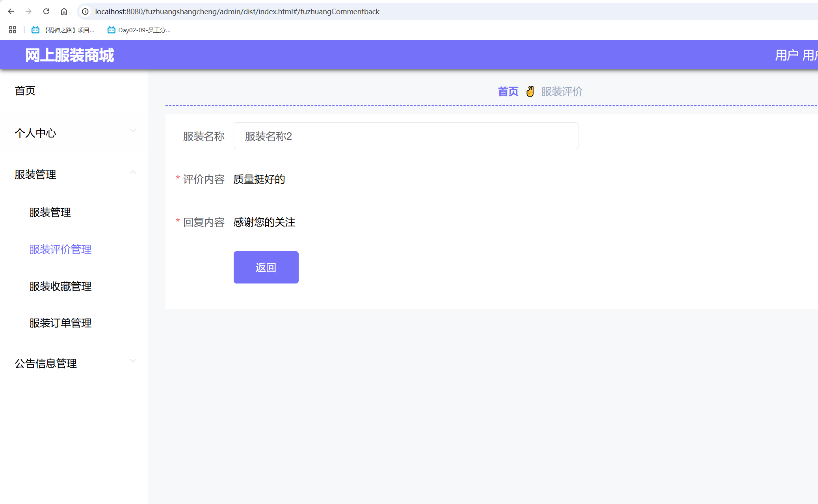Click the browser address bar
The width and height of the screenshot is (818, 504).
[276, 11]
